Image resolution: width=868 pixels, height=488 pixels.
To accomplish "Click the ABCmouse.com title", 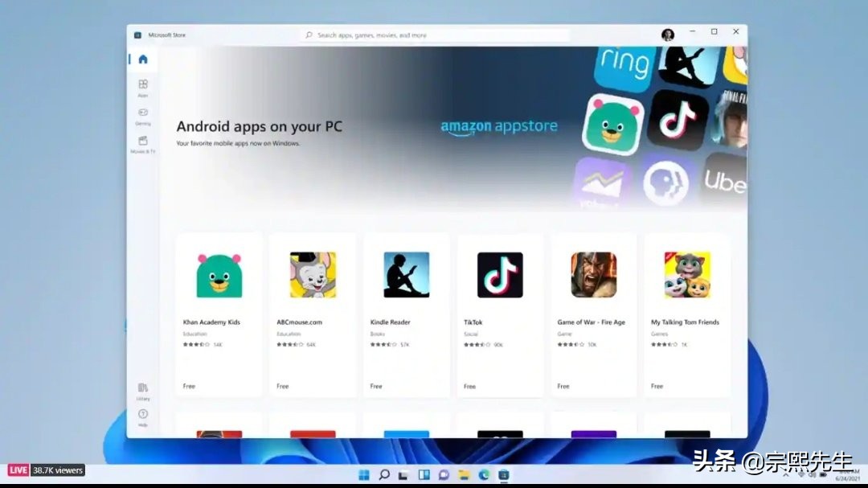I will tap(299, 322).
